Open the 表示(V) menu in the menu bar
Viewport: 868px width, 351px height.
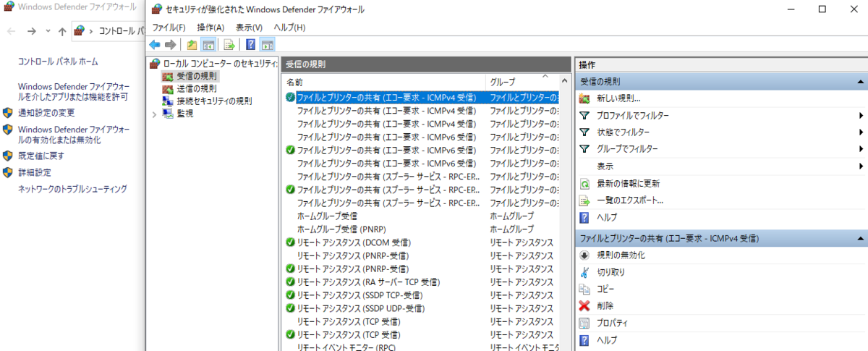tap(250, 28)
